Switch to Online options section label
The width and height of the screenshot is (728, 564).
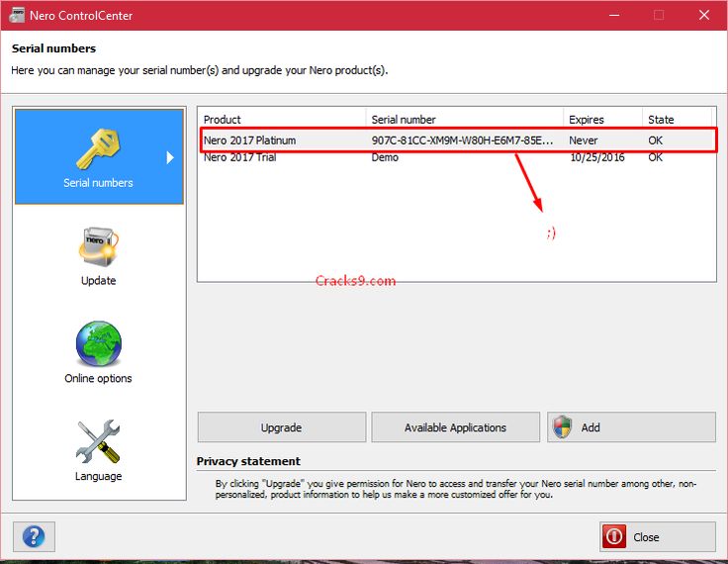tap(99, 378)
